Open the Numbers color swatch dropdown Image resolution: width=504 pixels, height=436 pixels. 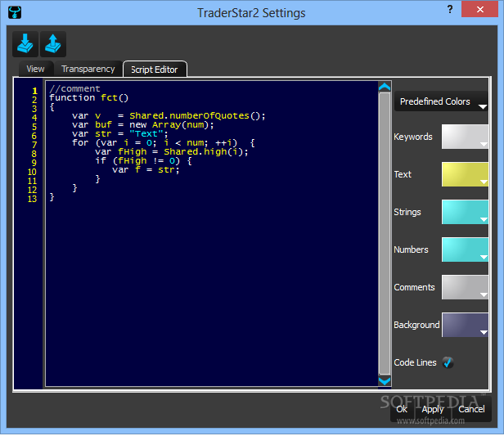click(x=465, y=249)
